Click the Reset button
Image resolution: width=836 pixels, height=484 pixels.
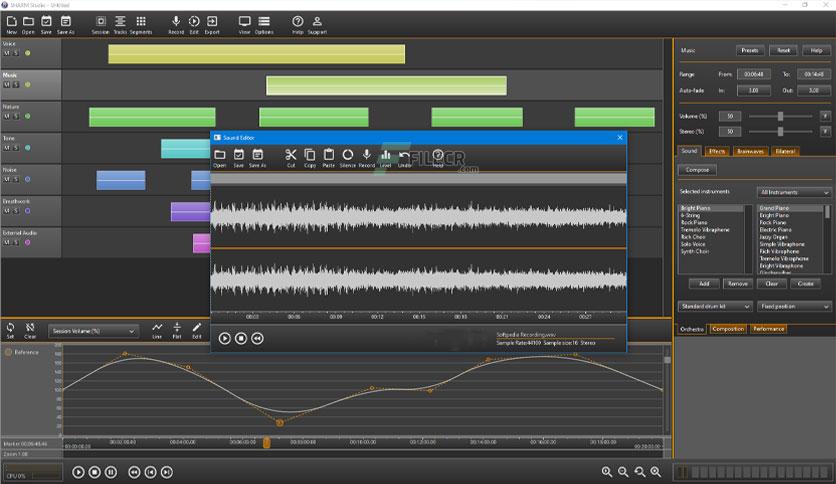(x=783, y=50)
